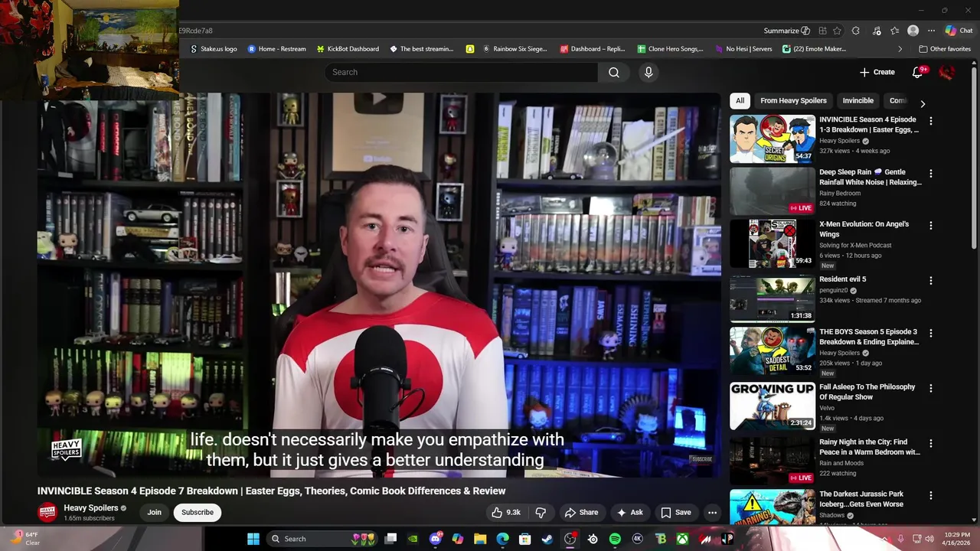Open options for Deep Sleep Rain video
This screenshot has width=980, height=551.
click(x=931, y=174)
